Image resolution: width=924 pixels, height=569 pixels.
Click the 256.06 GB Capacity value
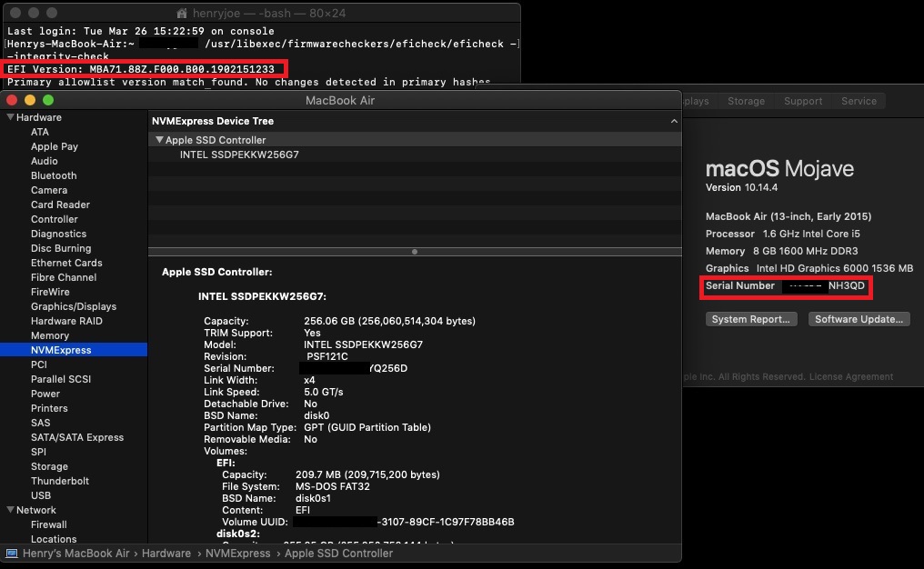389,321
